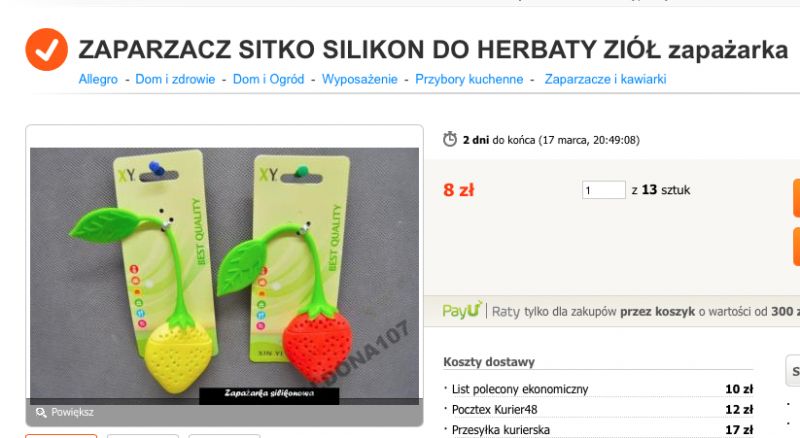Click the PayU logo
Viewport: 800px width, 438px height.
click(462, 310)
